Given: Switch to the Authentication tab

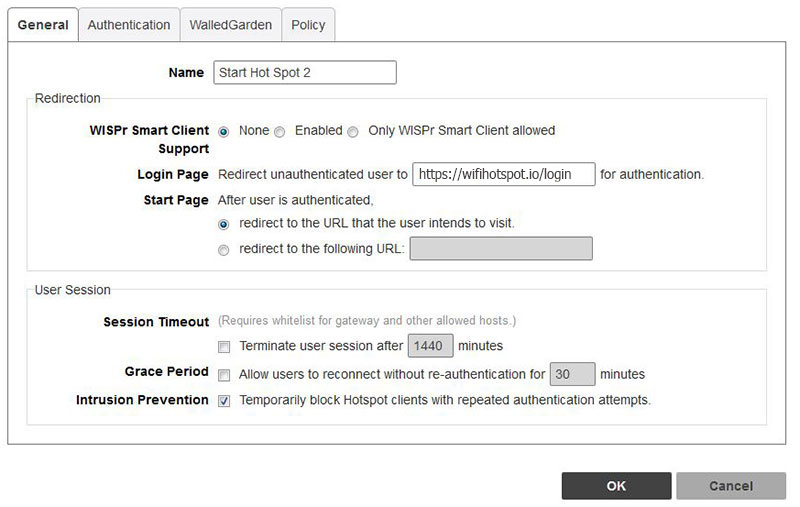Looking at the screenshot, I should pos(128,25).
